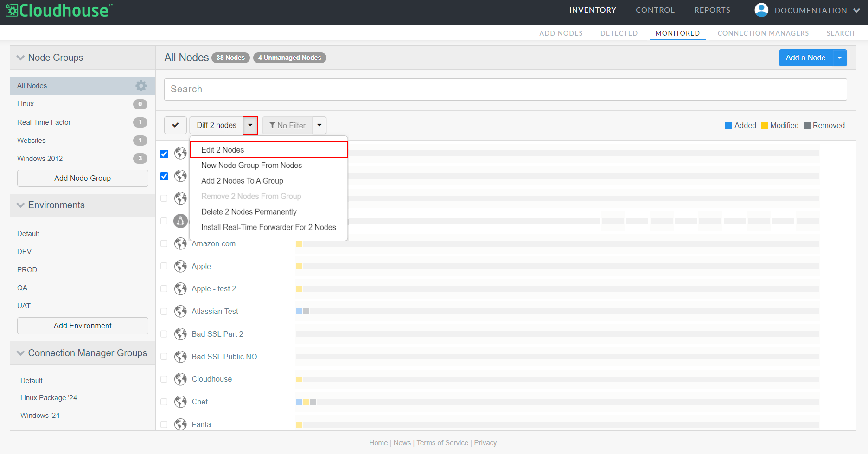Open the Control top menu
The height and width of the screenshot is (454, 868).
(655, 10)
